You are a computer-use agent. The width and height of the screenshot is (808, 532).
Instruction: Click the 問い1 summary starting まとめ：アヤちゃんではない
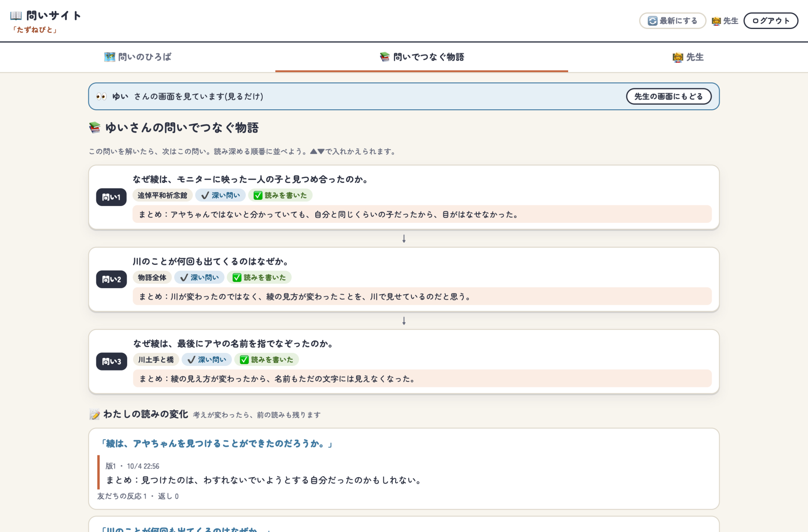(422, 214)
